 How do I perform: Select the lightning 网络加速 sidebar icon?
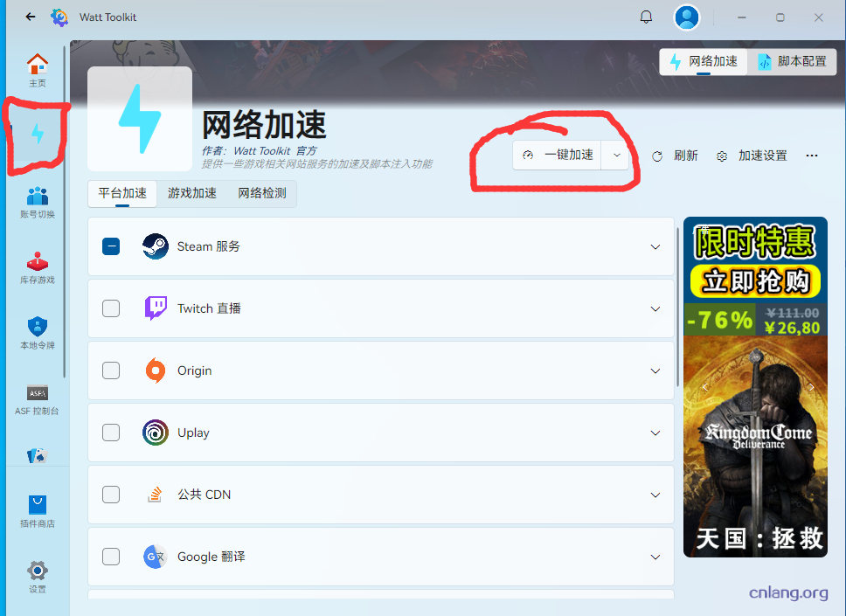click(x=38, y=133)
